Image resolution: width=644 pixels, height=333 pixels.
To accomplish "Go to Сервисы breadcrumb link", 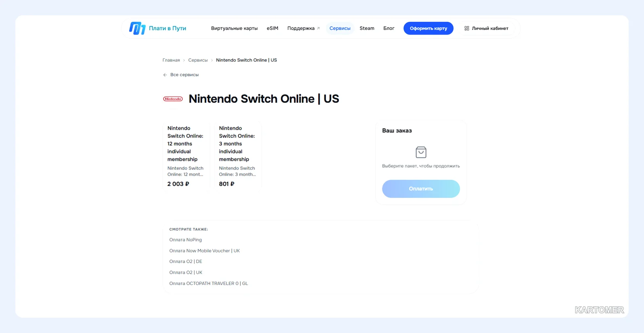I will [198, 60].
